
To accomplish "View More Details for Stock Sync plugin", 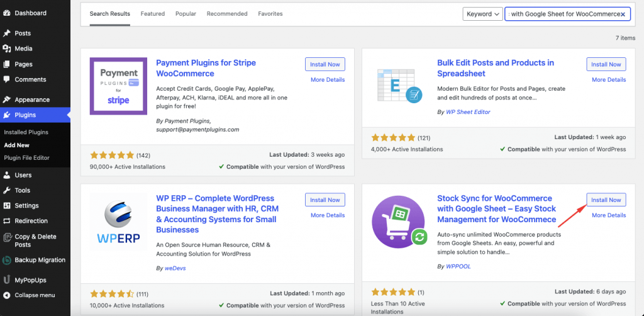I will click(x=609, y=215).
